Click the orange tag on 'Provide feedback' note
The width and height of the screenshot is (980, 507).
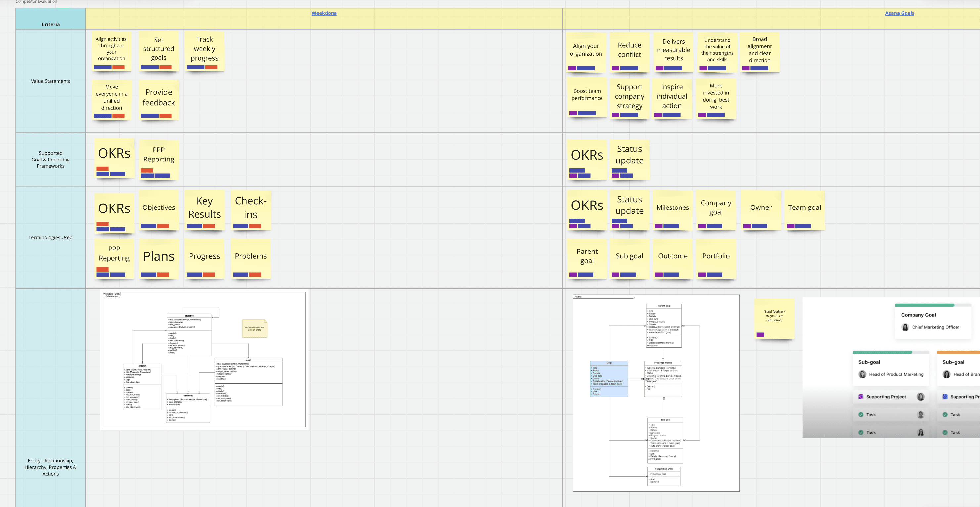click(165, 116)
